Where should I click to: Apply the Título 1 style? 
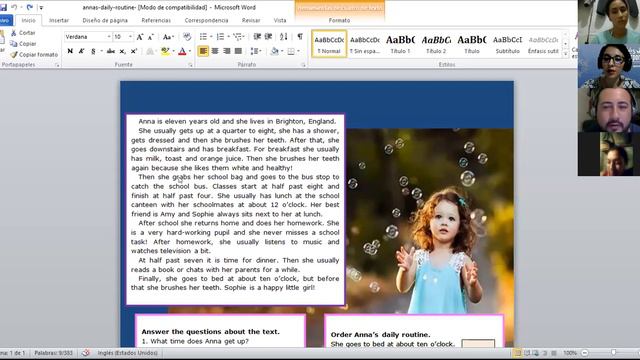coord(400,44)
